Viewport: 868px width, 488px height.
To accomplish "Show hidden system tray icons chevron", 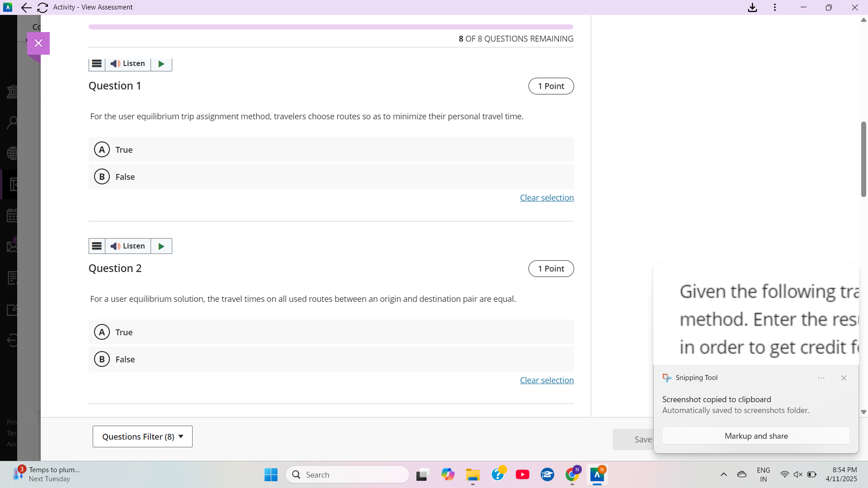I will [724, 474].
